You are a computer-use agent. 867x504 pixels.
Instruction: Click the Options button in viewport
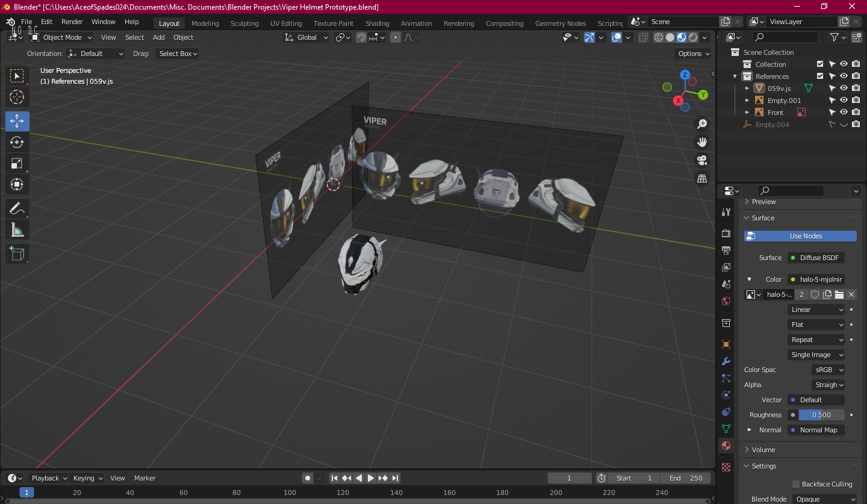tap(693, 54)
